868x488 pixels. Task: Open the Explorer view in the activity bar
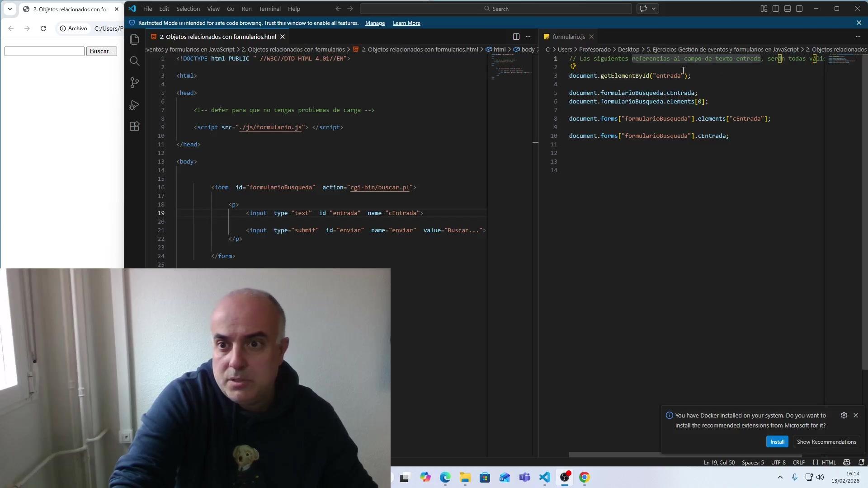pos(134,39)
